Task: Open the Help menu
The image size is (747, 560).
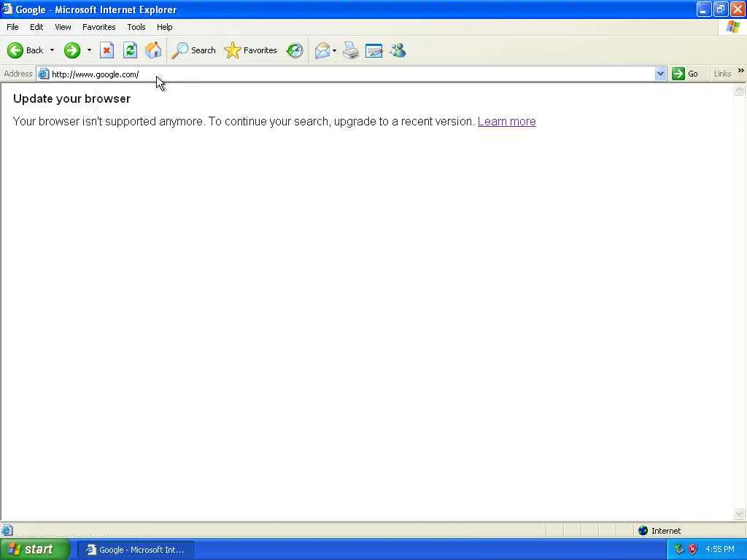Action: pyautogui.click(x=165, y=27)
